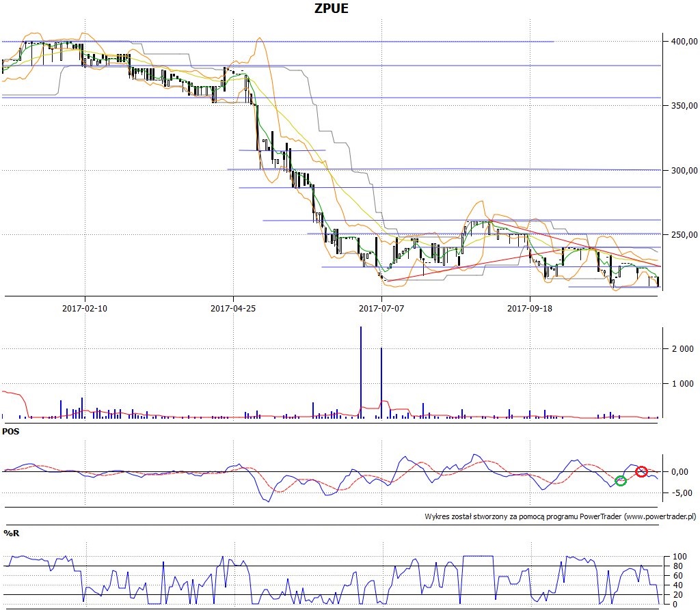Screen dimensions: 700x610
Task: Click the 2017-09-18 date label
Action: (x=530, y=308)
